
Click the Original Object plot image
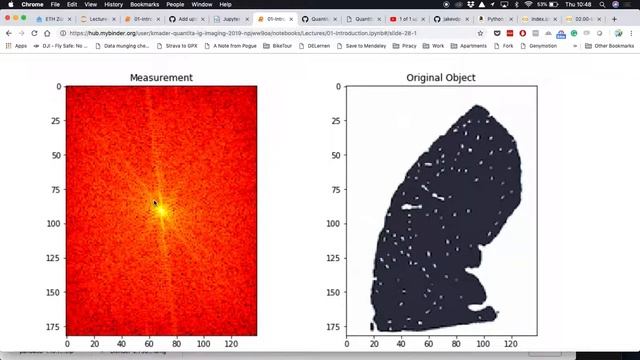tap(442, 211)
